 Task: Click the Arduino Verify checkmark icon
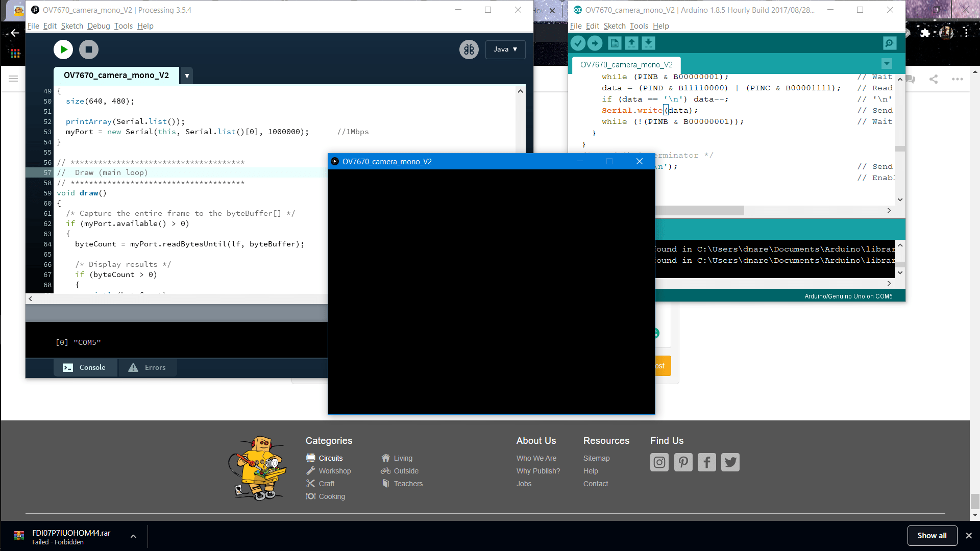coord(578,43)
